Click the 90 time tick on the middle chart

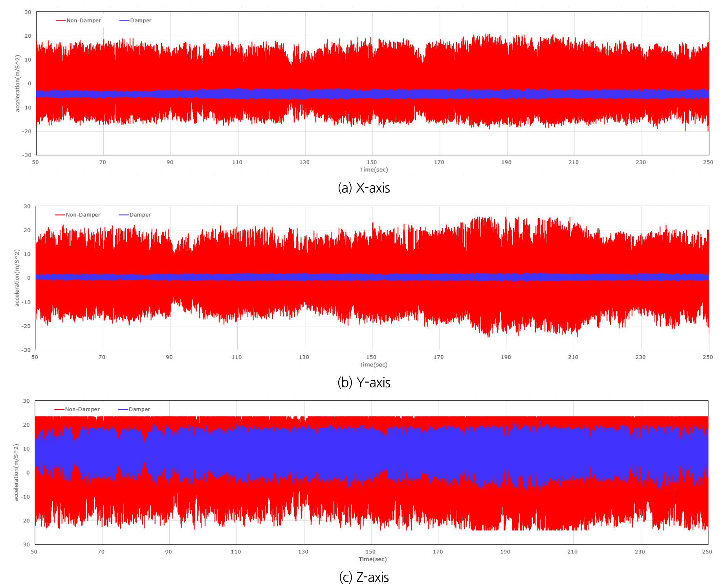click(x=169, y=357)
